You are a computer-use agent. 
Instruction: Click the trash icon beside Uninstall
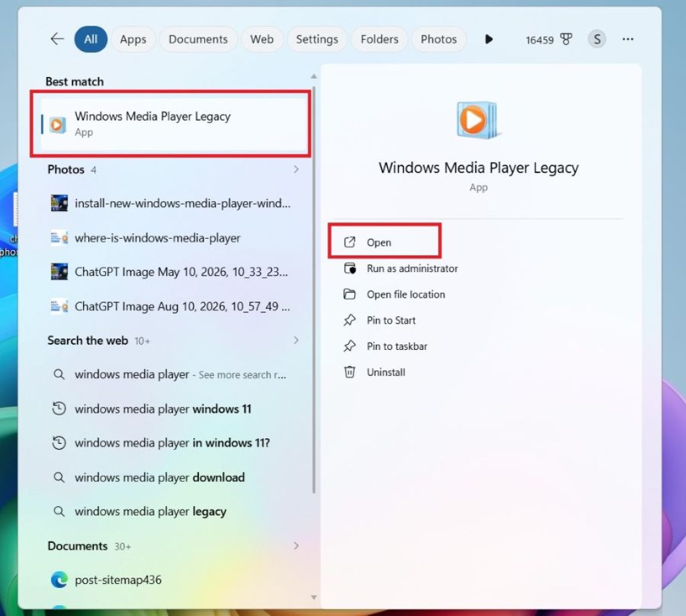[x=350, y=372]
